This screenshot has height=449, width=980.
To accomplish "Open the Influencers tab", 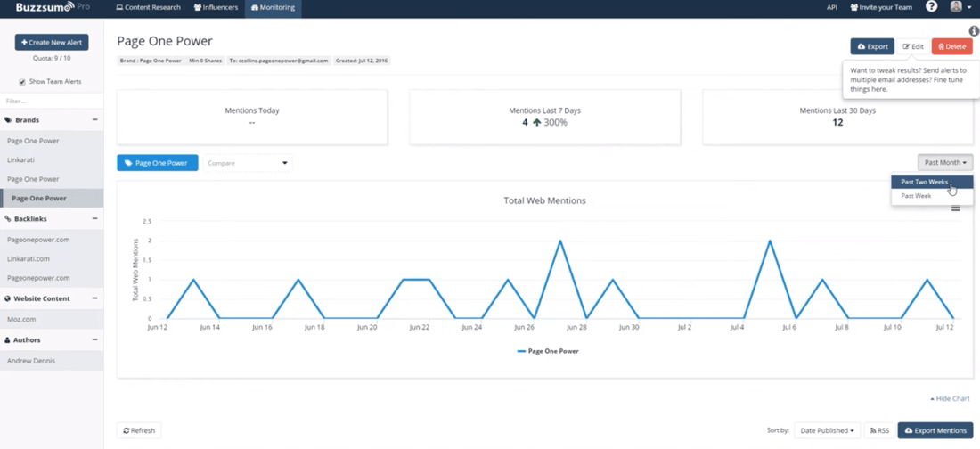I will point(216,7).
